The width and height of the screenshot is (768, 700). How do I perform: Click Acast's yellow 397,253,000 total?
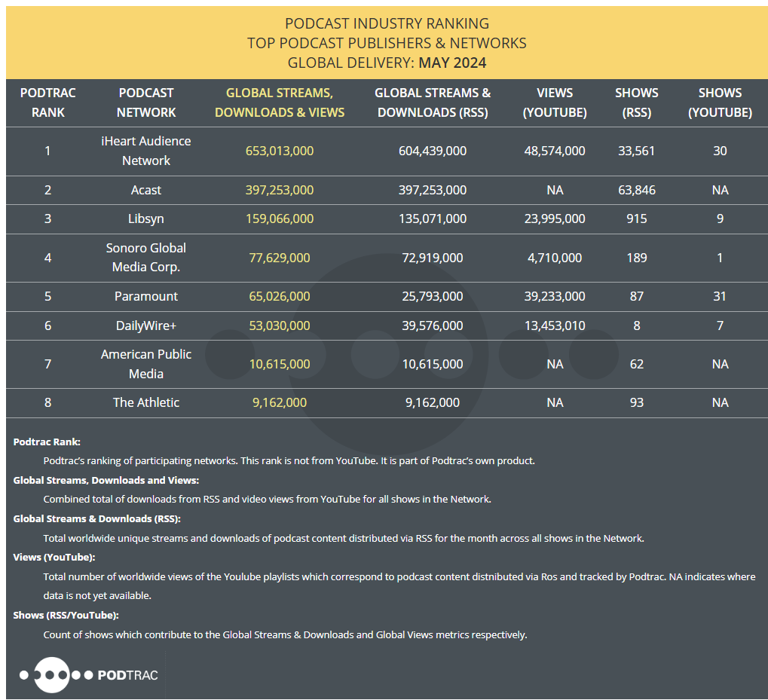(280, 190)
